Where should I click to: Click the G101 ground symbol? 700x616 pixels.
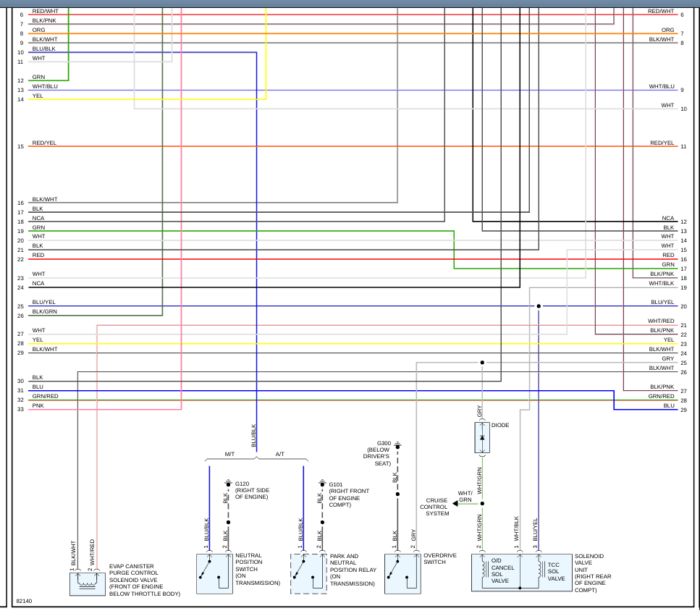tap(322, 484)
